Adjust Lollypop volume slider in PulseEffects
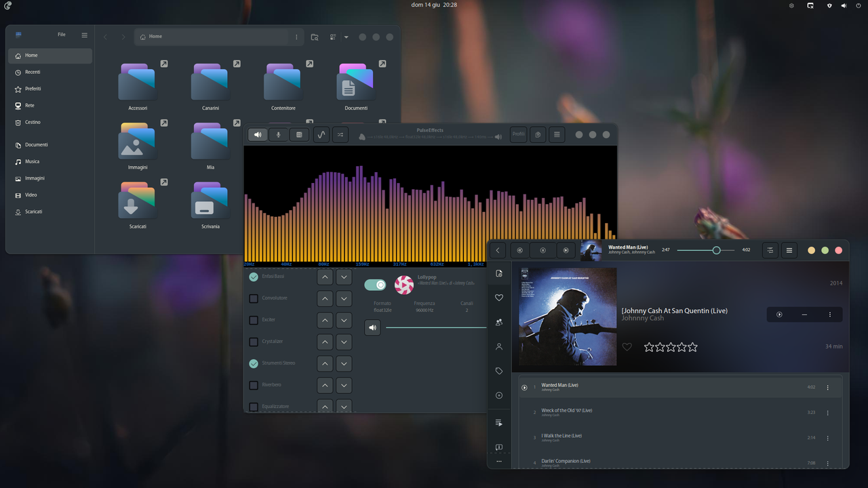The width and height of the screenshot is (868, 488). [436, 328]
